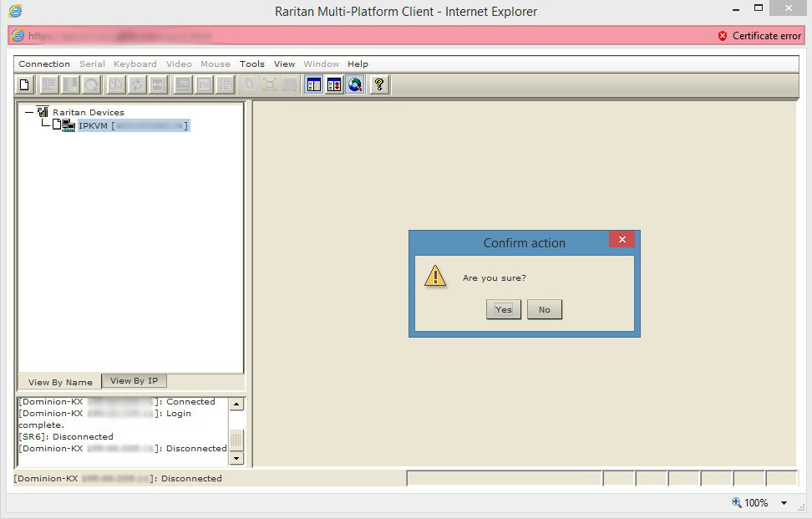
Task: Click the on-screen menu toolbar icon
Action: tap(183, 84)
